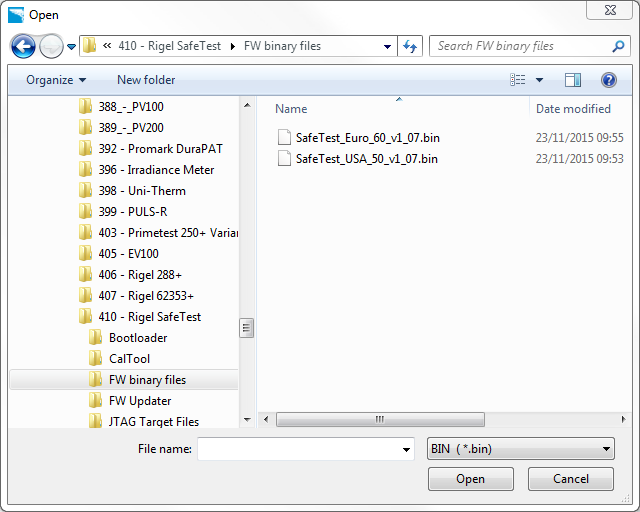Click the FW Updater folder icon

pos(96,401)
